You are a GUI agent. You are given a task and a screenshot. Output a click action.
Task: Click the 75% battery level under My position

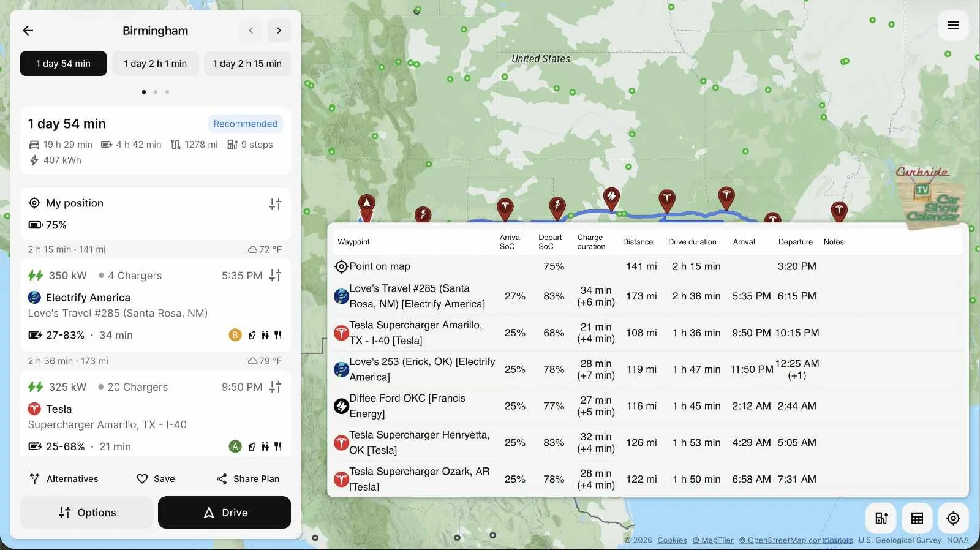[48, 225]
